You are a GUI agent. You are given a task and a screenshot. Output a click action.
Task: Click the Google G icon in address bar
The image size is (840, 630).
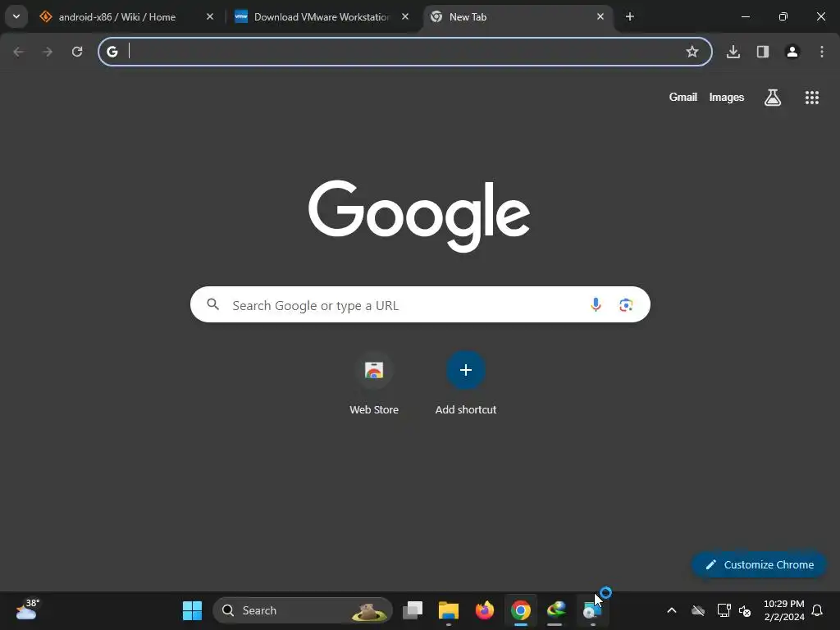point(112,52)
